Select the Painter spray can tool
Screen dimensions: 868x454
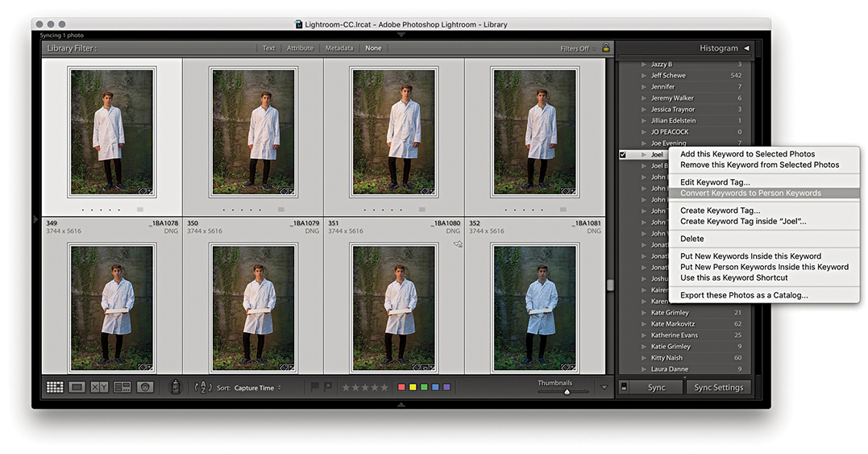coord(175,388)
